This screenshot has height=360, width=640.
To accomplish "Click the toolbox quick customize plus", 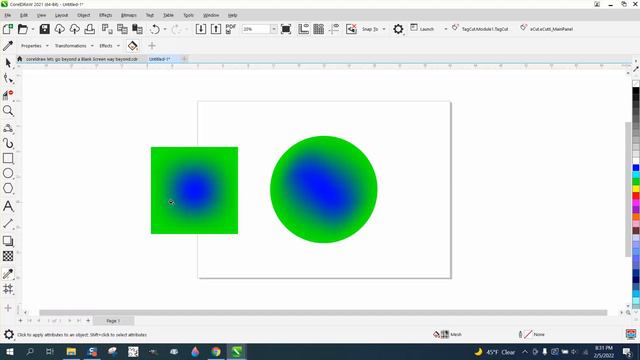I will click(8, 308).
